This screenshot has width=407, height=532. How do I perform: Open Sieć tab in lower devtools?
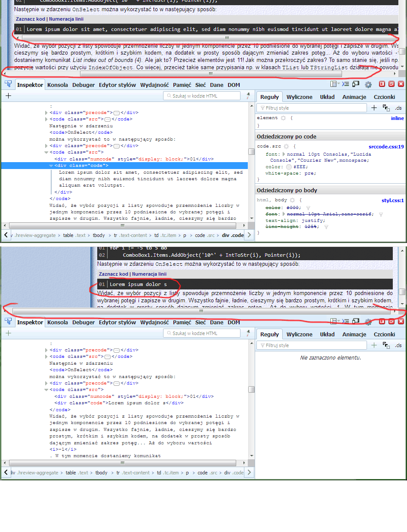point(200,323)
